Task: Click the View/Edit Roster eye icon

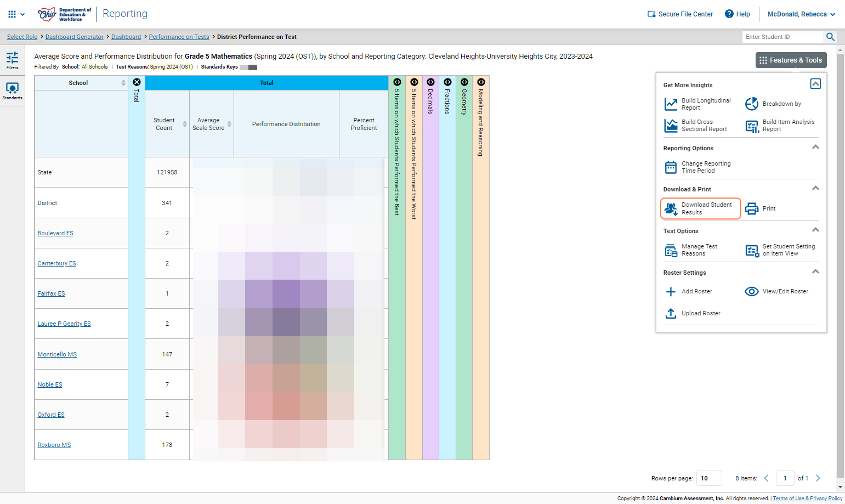Action: click(752, 291)
